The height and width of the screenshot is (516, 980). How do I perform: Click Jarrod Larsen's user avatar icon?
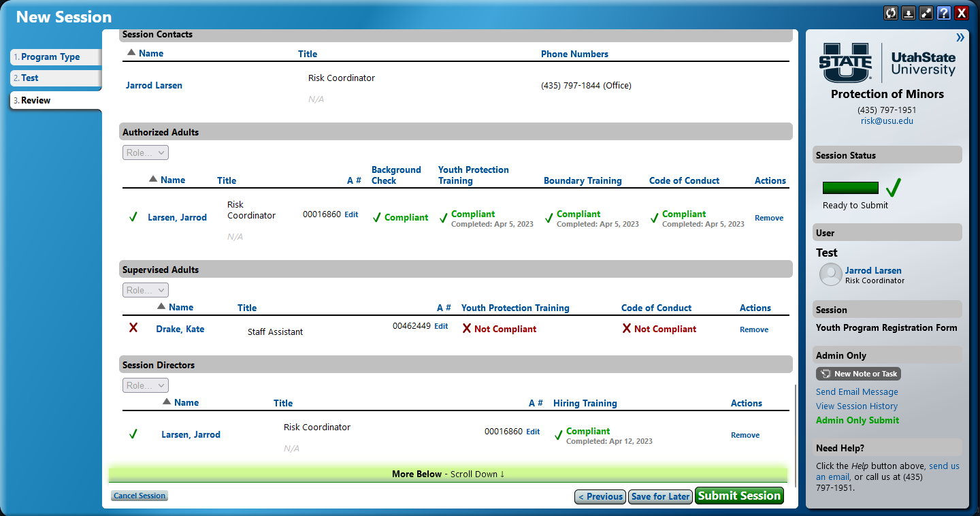click(830, 274)
